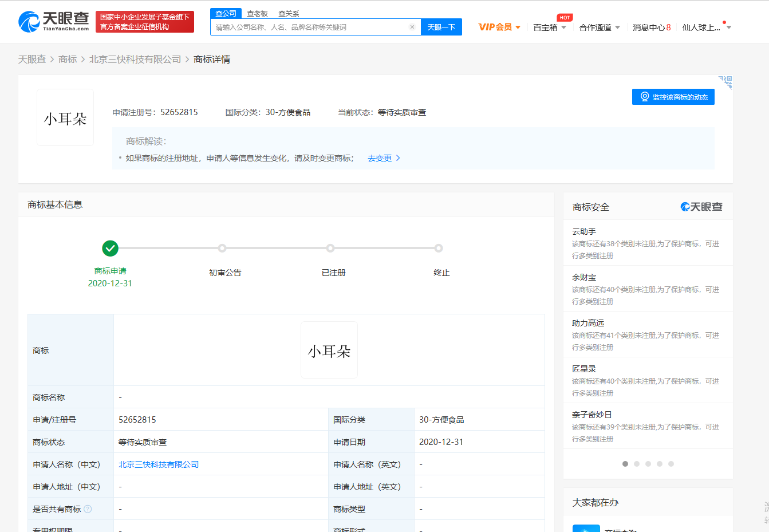Click the red 国家中小企业发展子基金旗下 banner

145,22
